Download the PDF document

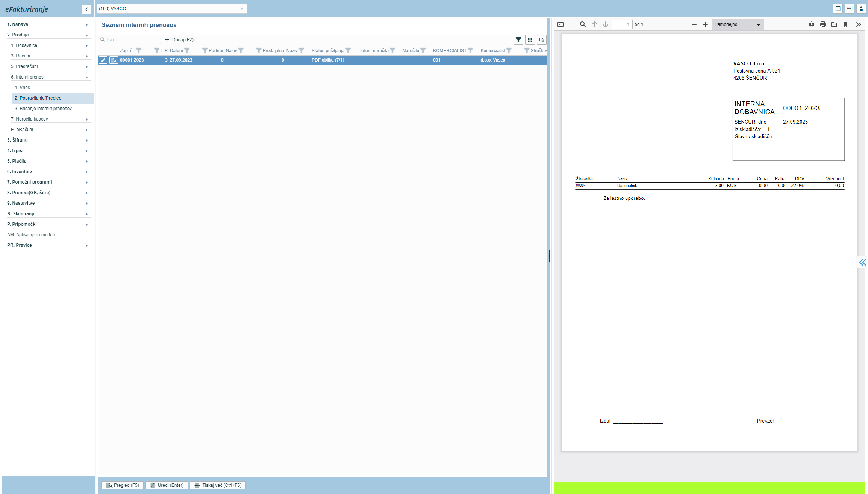(834, 24)
